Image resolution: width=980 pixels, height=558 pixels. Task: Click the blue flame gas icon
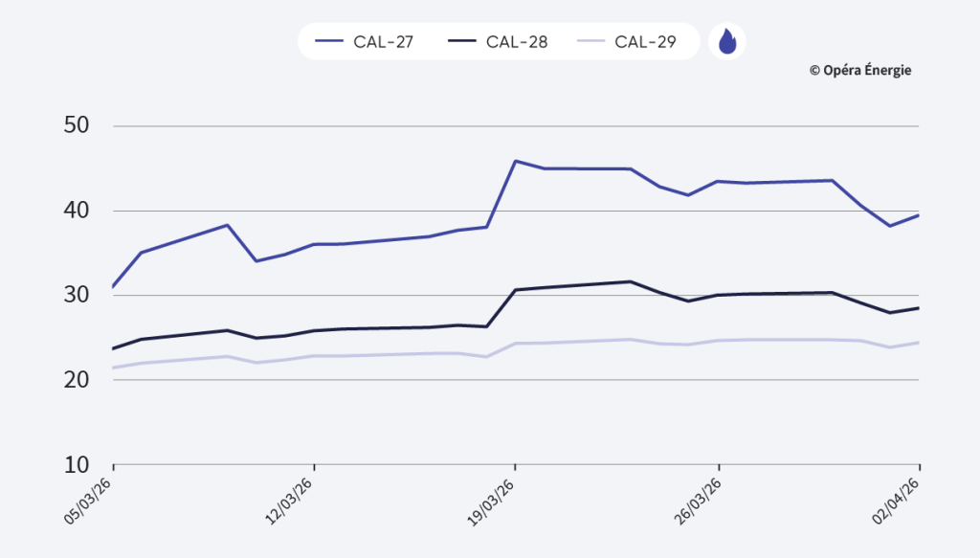coord(727,41)
